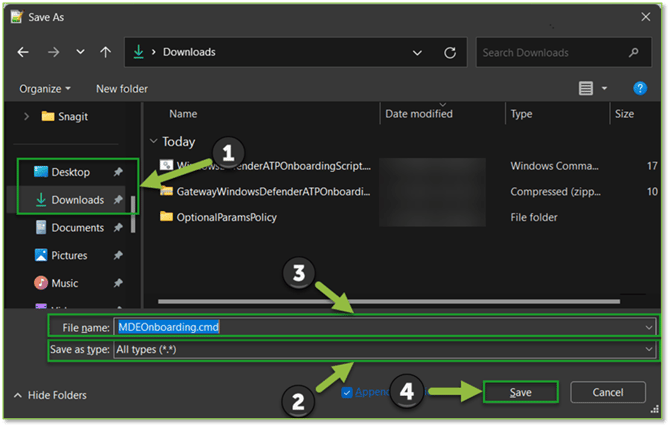670x427 pixels.
Task: Refresh the Downloads folder view
Action: [x=450, y=52]
